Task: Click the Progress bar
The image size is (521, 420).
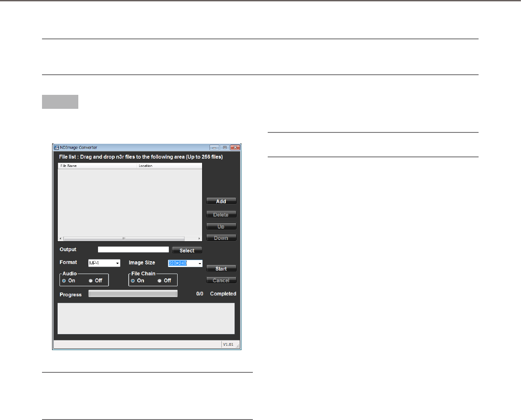Action: tap(133, 294)
